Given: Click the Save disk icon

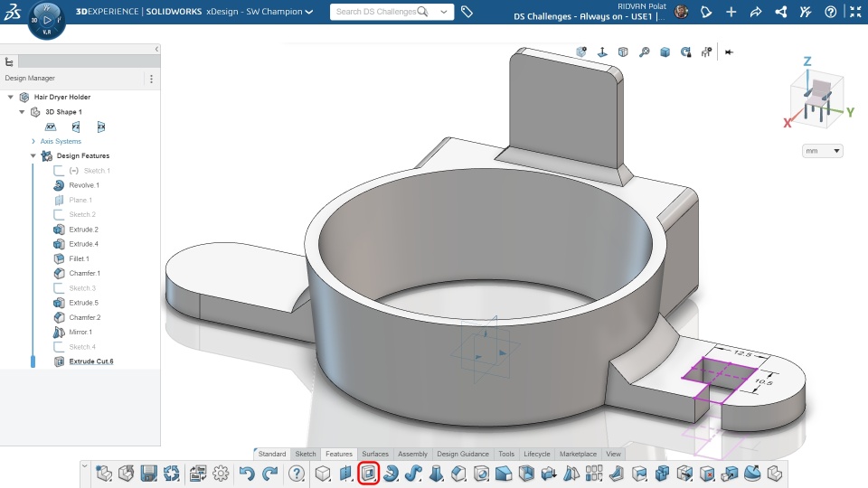Looking at the screenshot, I should click(149, 474).
